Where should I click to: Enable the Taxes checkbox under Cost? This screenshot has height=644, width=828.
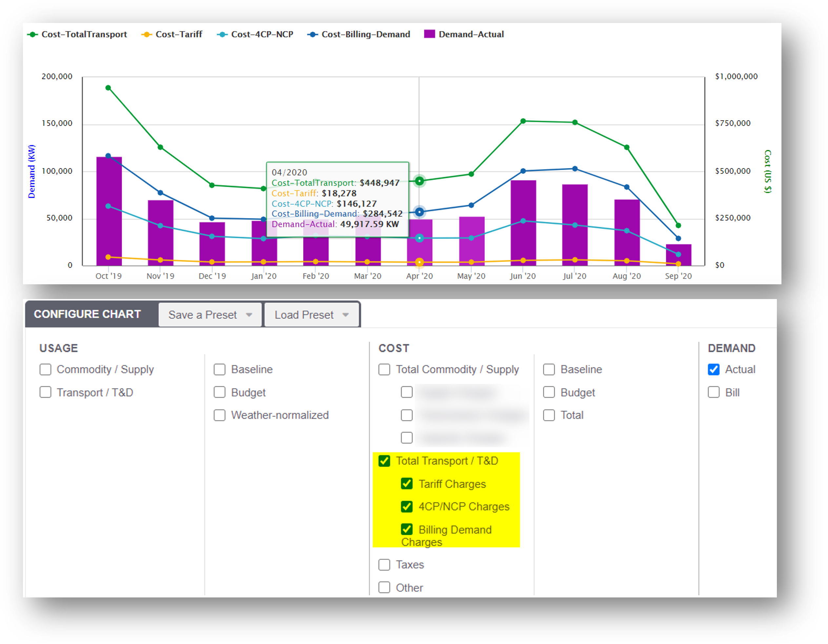coord(384,565)
